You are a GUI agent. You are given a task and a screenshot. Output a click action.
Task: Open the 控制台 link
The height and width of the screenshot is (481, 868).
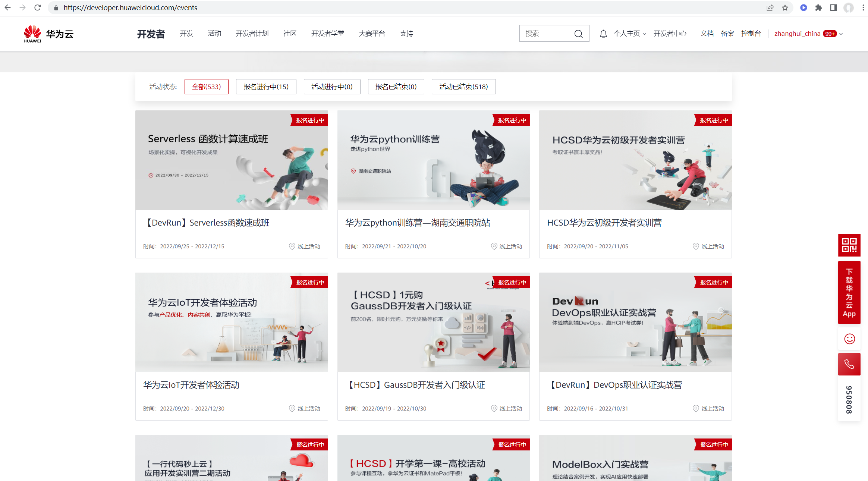[x=751, y=34]
